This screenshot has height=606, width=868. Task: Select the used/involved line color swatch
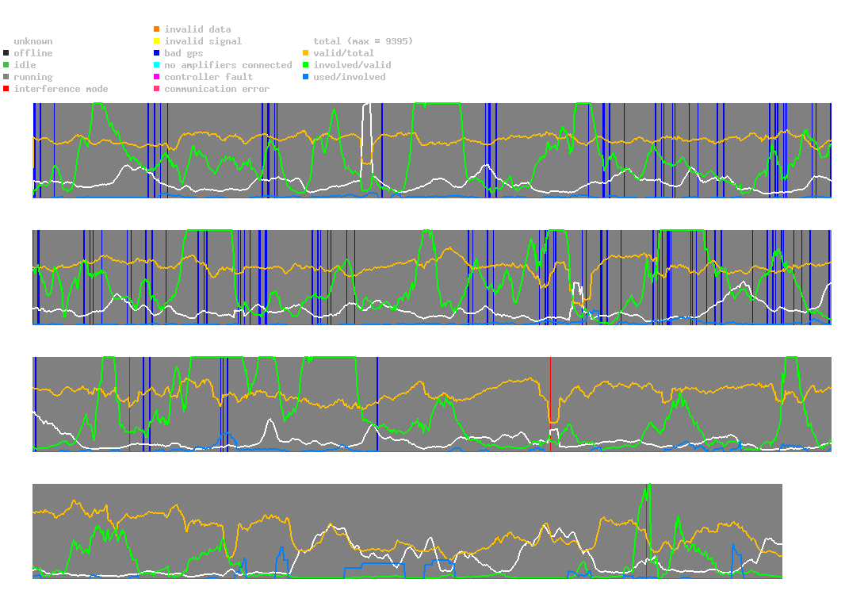(305, 77)
